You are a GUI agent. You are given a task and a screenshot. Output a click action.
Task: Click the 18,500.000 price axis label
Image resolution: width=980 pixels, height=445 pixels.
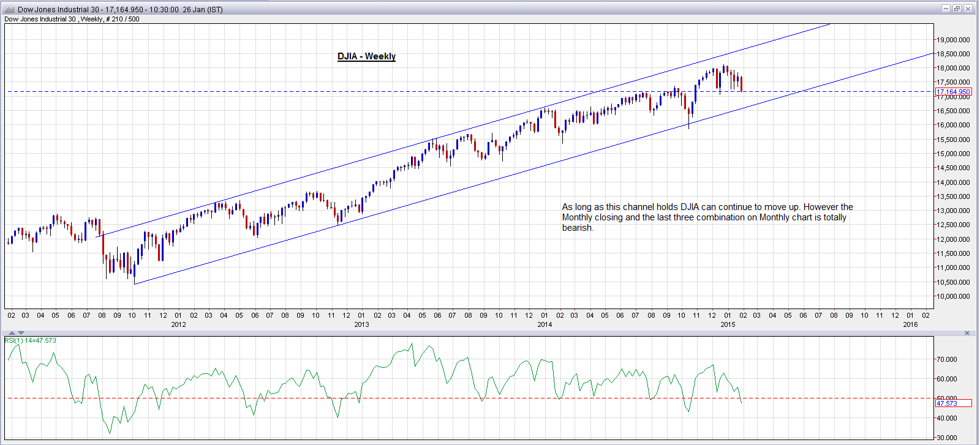click(953, 54)
